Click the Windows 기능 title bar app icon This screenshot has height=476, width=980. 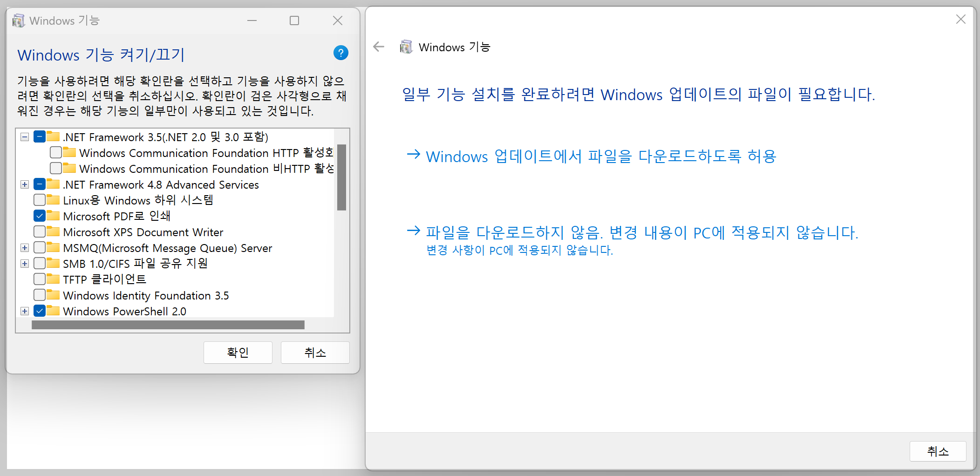click(19, 20)
